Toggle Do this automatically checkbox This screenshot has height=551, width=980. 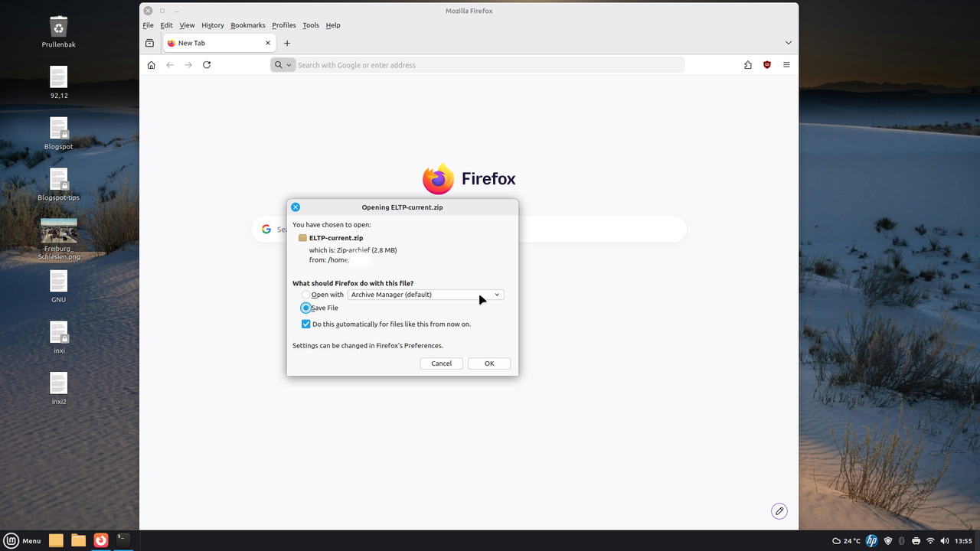click(306, 324)
